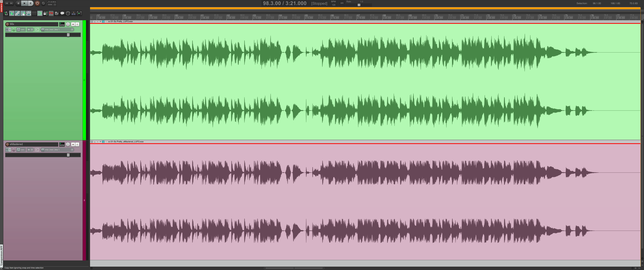Toggle the metronome icon in the toolbar
The width and height of the screenshot is (644, 270).
pos(6,13)
